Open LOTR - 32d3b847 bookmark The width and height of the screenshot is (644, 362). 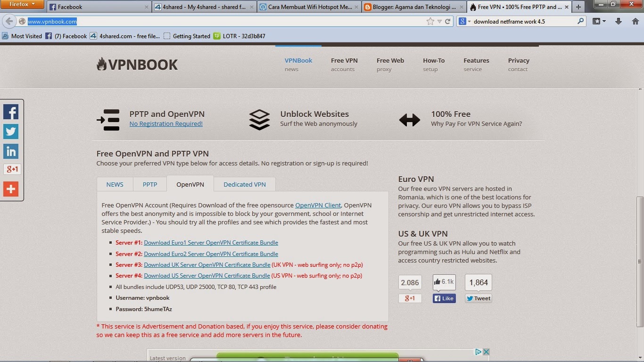pos(239,36)
